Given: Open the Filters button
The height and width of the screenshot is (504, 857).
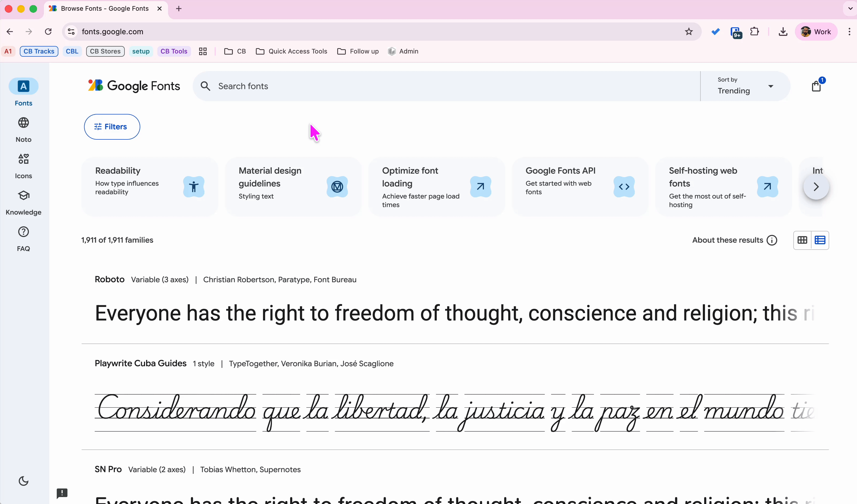Looking at the screenshot, I should coord(112,127).
